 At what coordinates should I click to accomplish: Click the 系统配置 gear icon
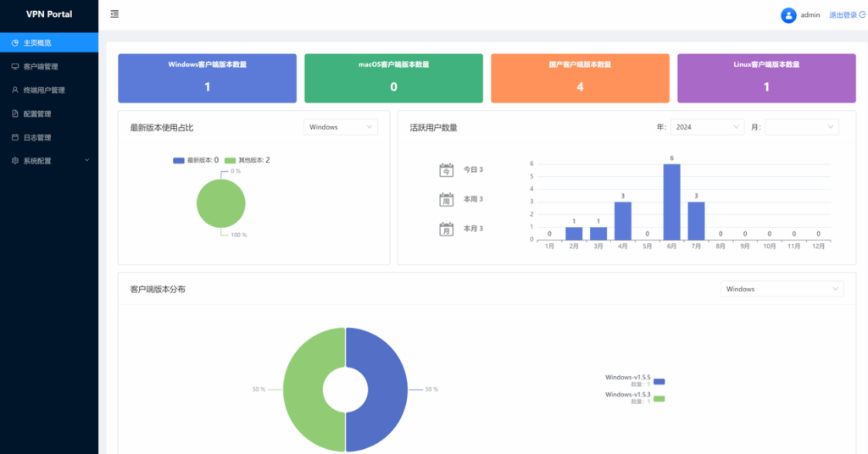pos(15,160)
